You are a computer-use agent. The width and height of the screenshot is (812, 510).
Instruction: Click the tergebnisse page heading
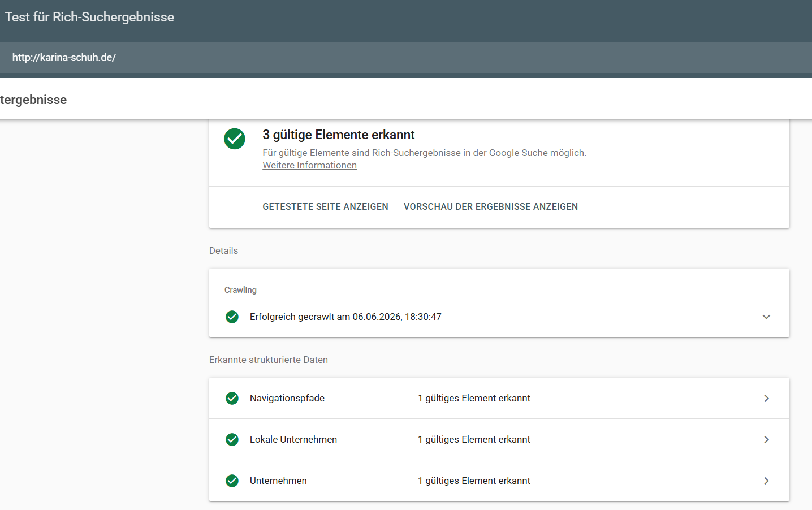(33, 100)
